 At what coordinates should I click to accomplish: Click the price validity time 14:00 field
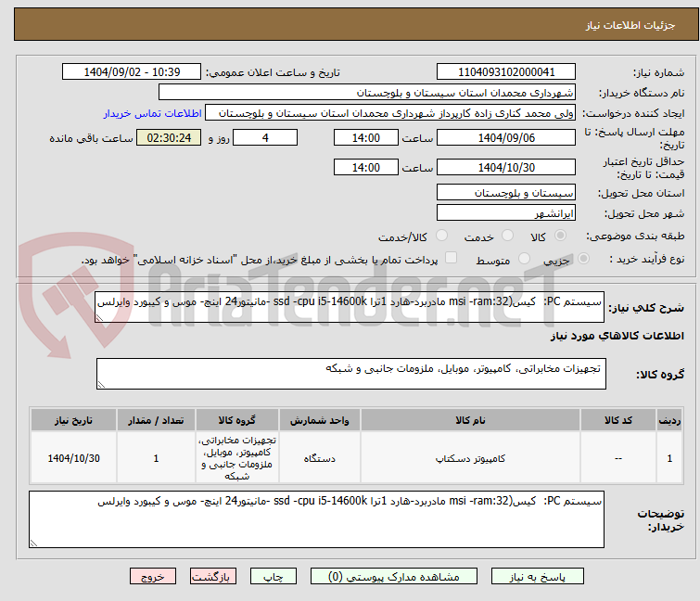pos(366,167)
